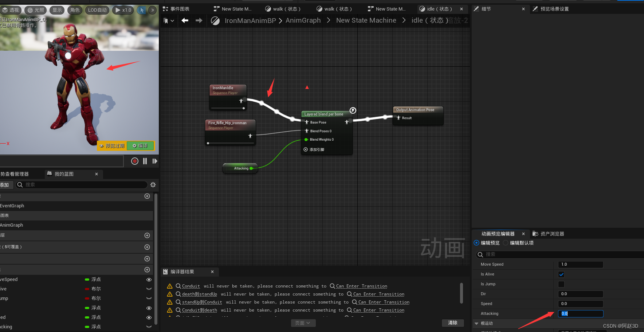
Task: Select the Details tab
Action: 486,9
